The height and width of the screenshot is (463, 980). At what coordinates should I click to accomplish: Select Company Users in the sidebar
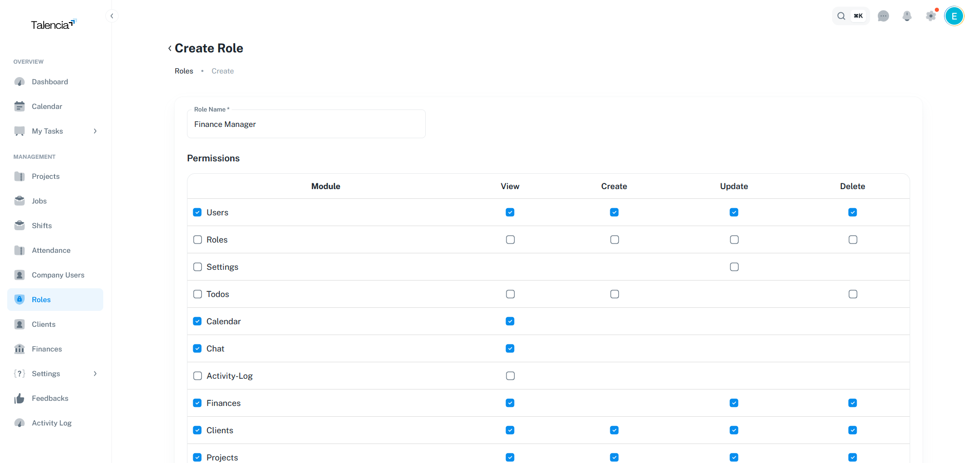point(58,275)
